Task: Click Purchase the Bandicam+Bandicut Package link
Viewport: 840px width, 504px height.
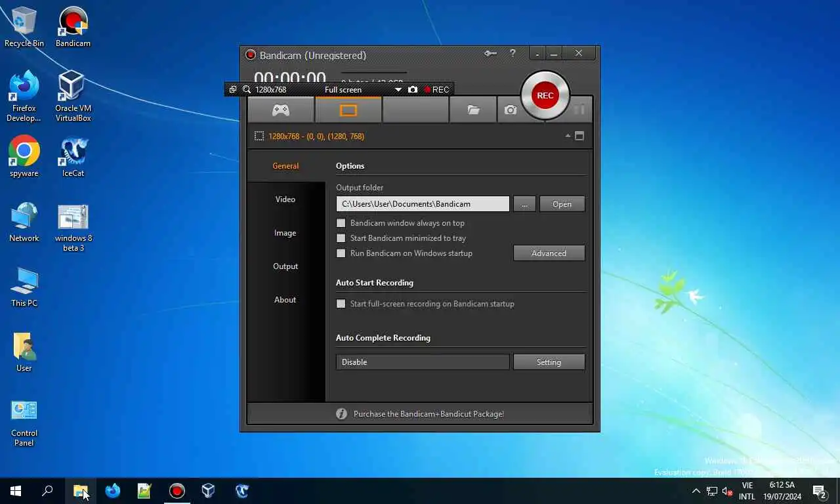Action: [x=429, y=414]
